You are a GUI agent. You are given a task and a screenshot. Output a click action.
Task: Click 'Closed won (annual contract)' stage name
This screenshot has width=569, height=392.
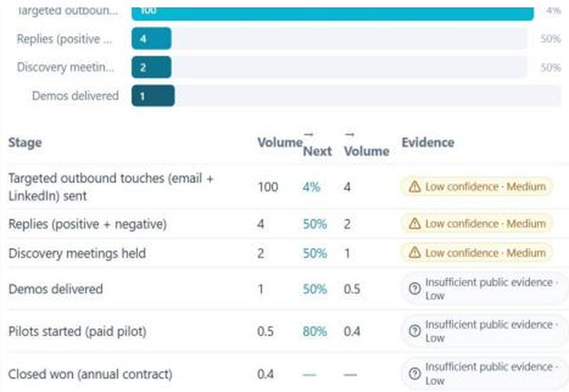[90, 374]
